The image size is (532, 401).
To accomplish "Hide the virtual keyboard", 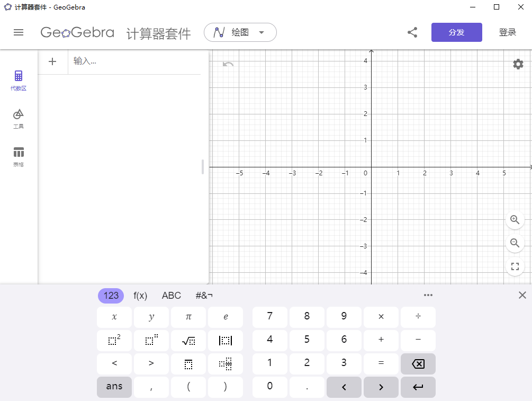I will point(521,295).
